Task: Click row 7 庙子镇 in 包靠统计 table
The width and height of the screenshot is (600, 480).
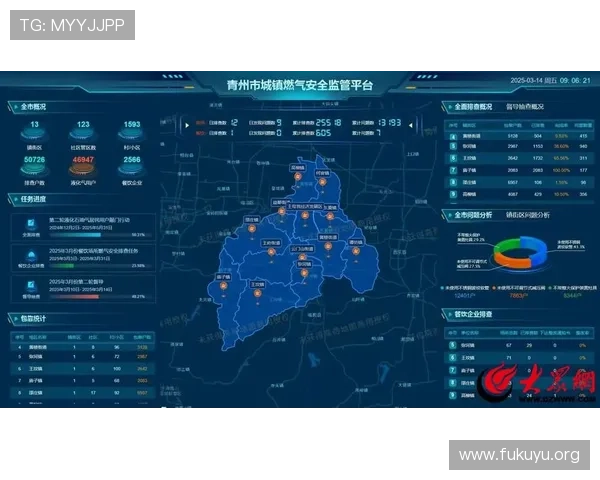Action: [83, 381]
